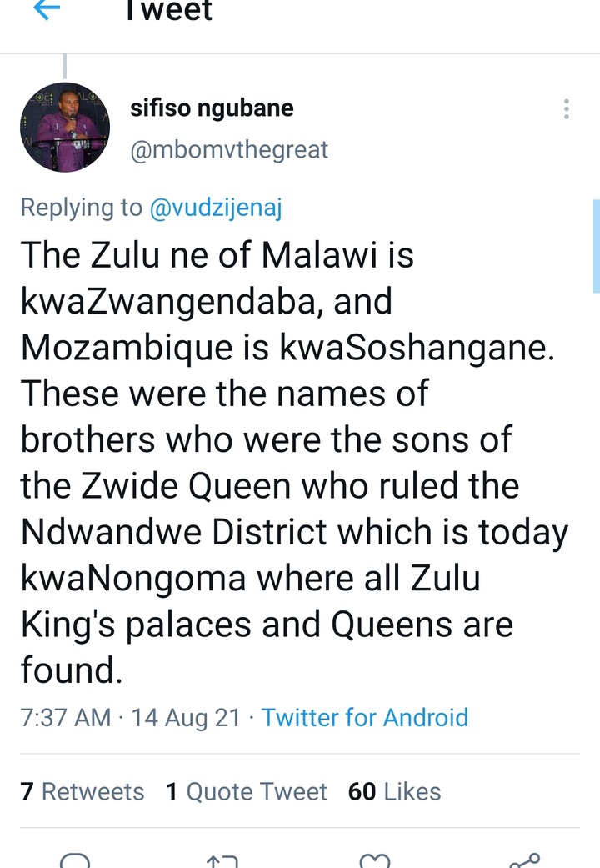View the 1 Quote Tweet list

247,791
